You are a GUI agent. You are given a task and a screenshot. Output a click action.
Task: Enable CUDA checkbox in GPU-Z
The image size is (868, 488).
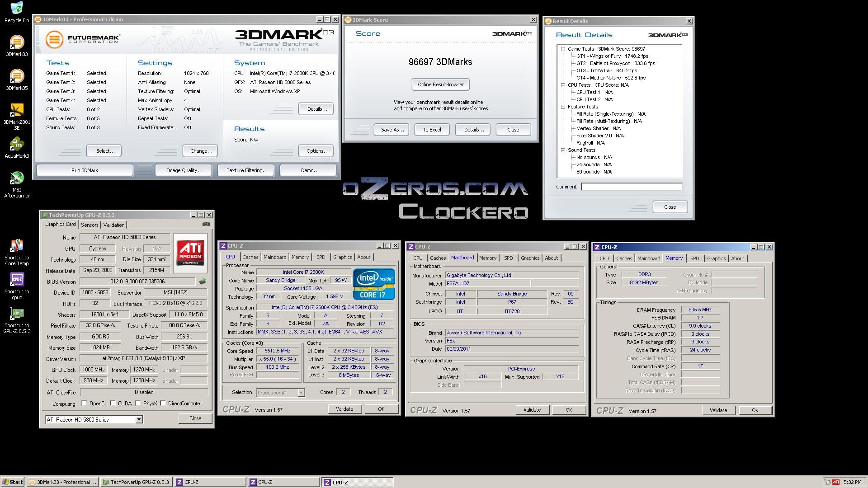click(113, 404)
